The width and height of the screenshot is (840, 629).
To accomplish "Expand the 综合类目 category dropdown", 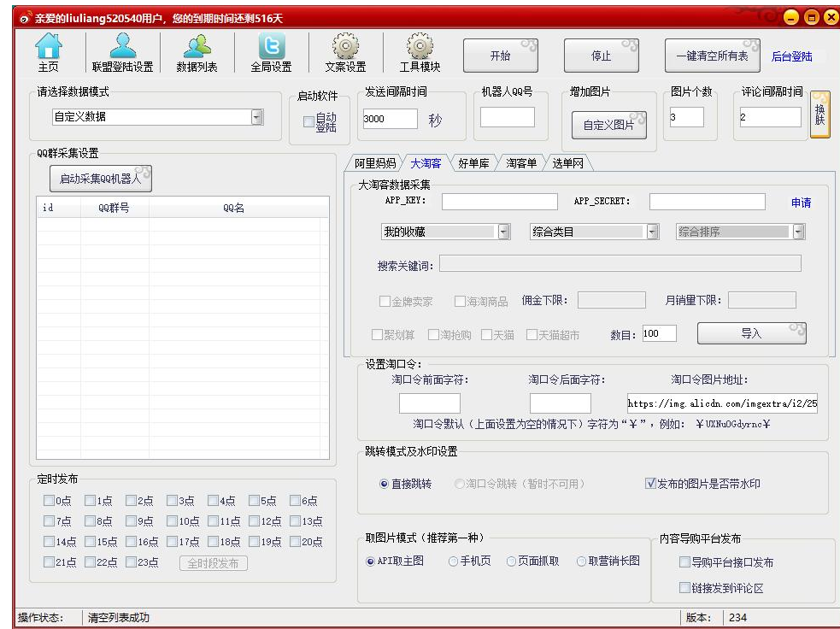I will point(652,232).
